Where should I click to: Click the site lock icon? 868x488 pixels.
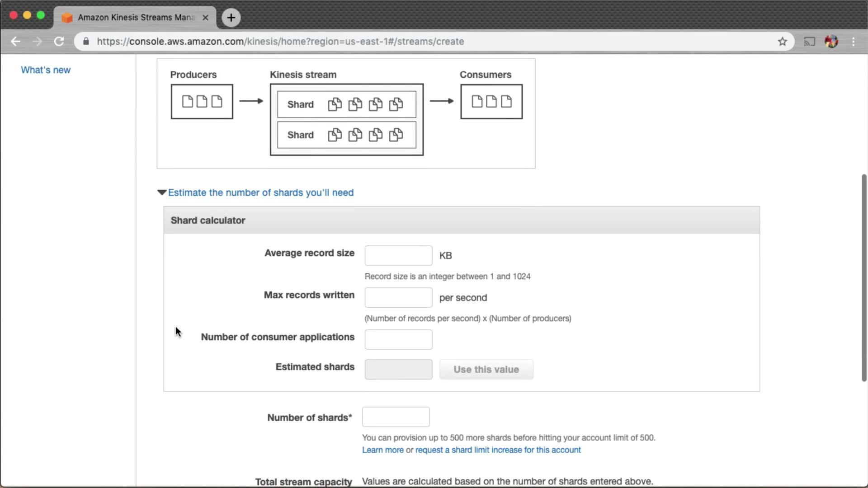[86, 42]
